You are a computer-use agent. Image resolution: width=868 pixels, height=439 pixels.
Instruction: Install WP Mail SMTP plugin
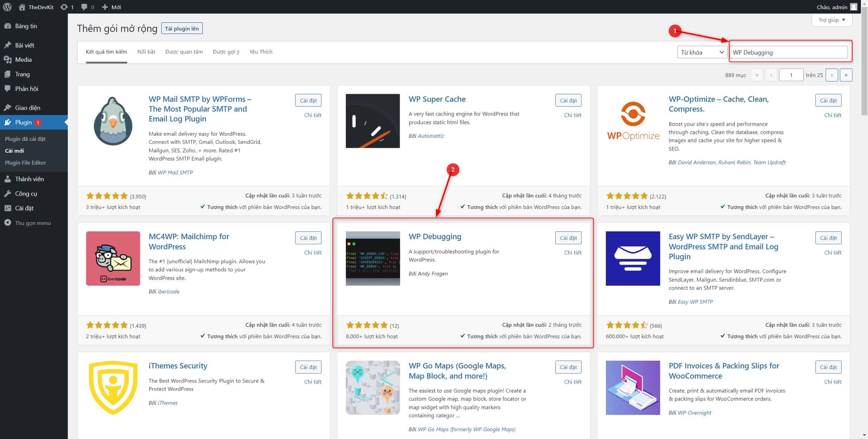(308, 100)
